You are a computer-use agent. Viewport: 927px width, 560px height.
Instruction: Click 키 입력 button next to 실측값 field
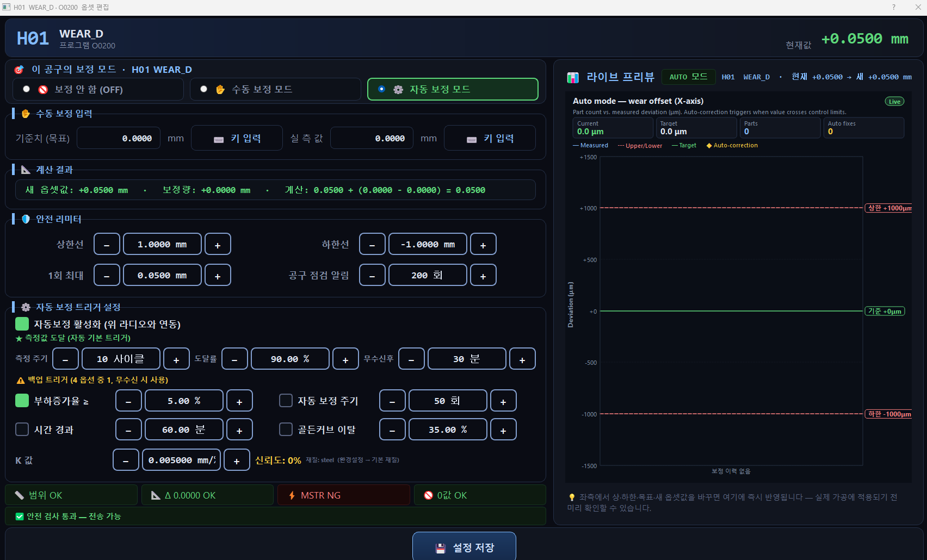point(490,138)
